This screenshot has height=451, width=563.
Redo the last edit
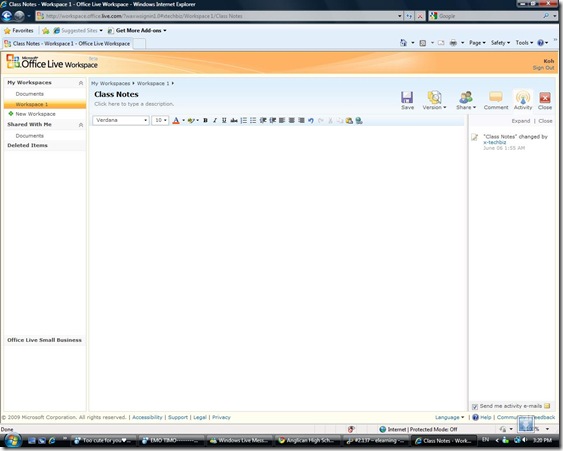[321, 120]
